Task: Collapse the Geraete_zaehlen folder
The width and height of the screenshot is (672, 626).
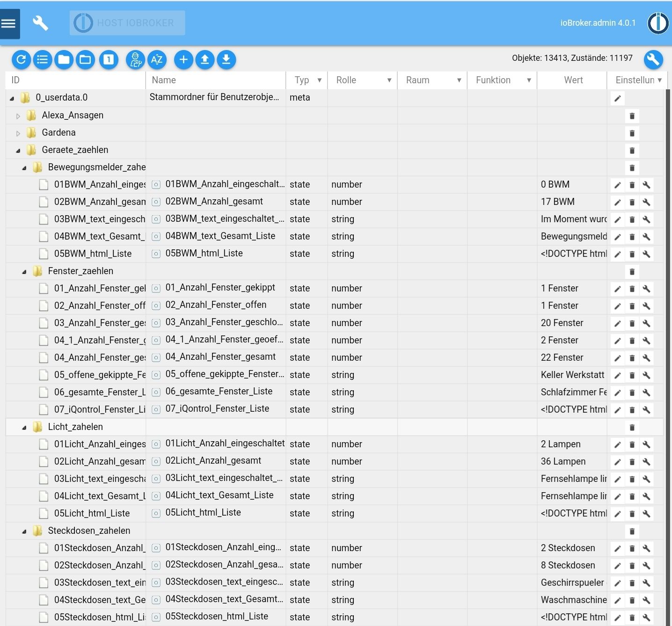Action: pos(18,151)
